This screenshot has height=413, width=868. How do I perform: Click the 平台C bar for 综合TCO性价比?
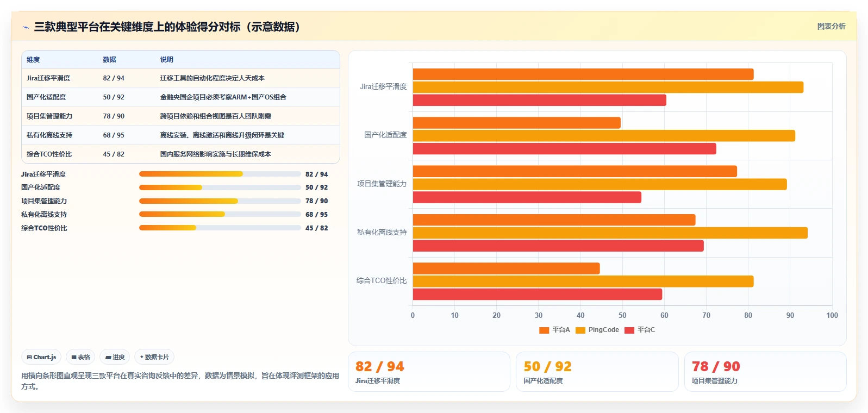point(538,295)
